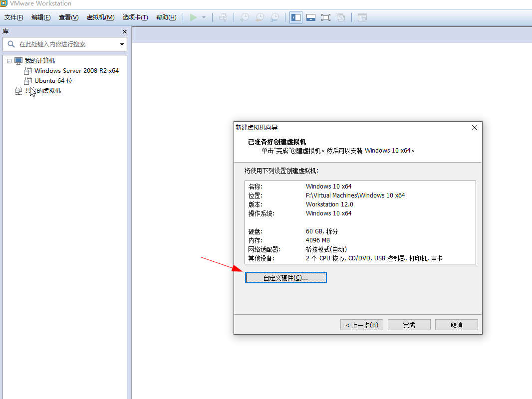
Task: Click 完成 to finish the wizard
Action: click(409, 325)
